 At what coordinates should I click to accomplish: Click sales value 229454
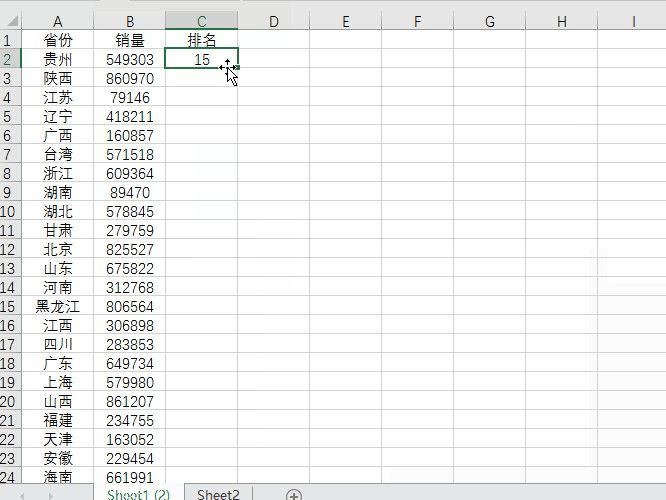click(x=130, y=458)
